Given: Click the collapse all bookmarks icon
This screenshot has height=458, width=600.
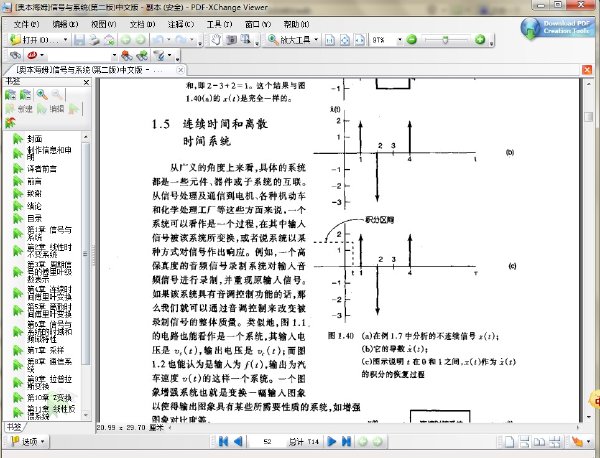Looking at the screenshot, I should (25, 95).
